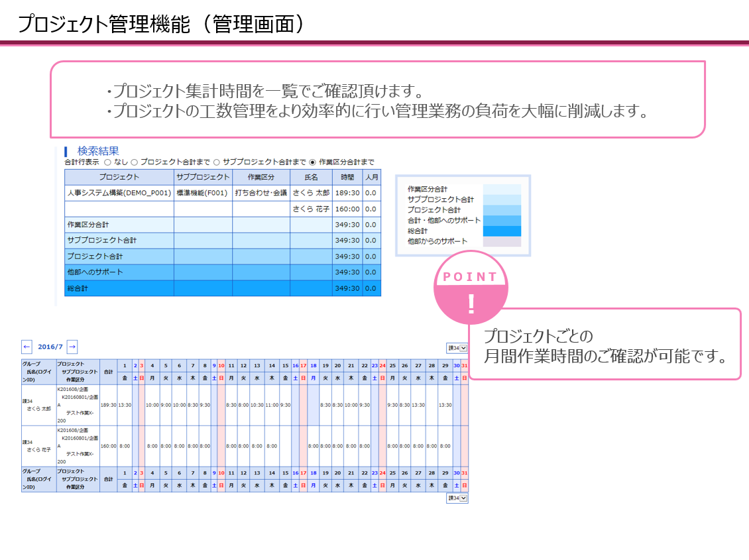Screen dimensions: 749x560
Task: Click the 総合計 row in results table
Action: (x=119, y=288)
